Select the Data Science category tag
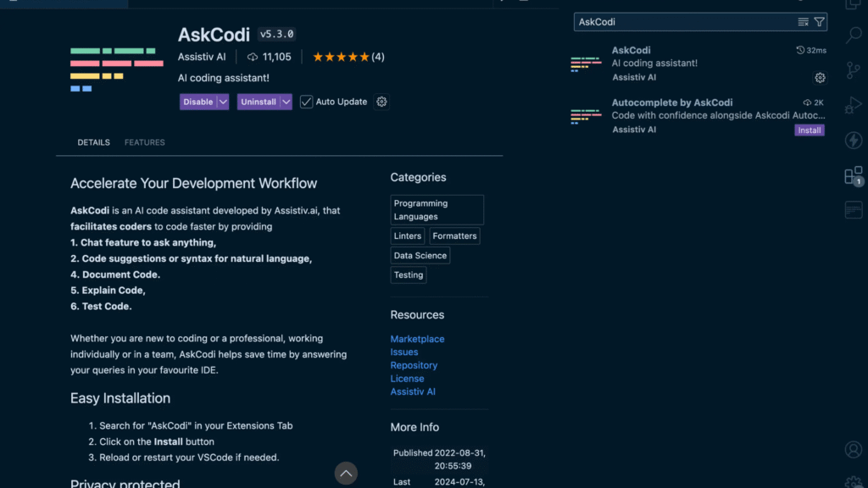868x488 pixels. click(420, 256)
